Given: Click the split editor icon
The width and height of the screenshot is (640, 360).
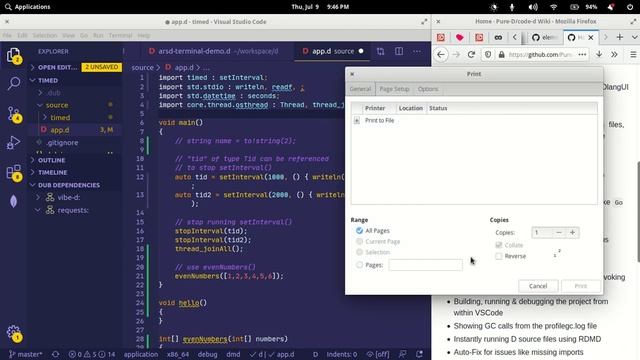Looking at the screenshot, I should [399, 51].
